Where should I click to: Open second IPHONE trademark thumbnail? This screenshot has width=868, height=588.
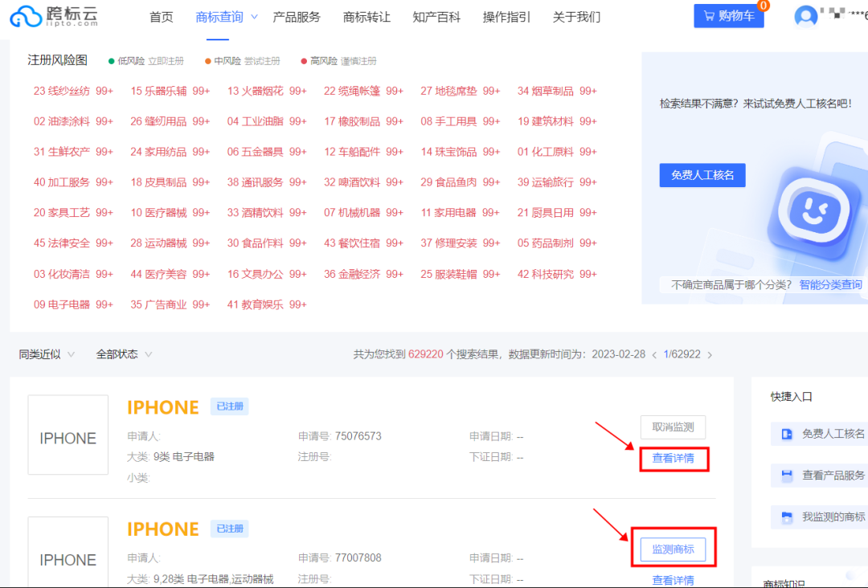pos(68,552)
